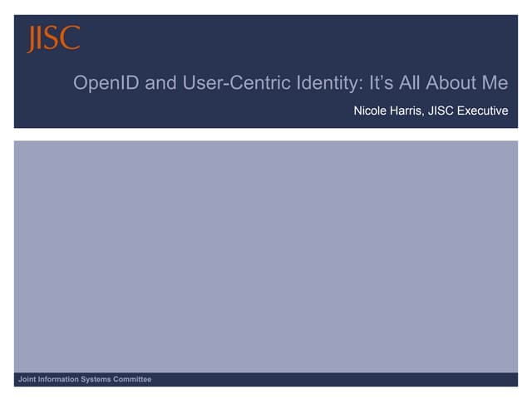
Task: Click the word and in the title
Action: click(x=151, y=84)
